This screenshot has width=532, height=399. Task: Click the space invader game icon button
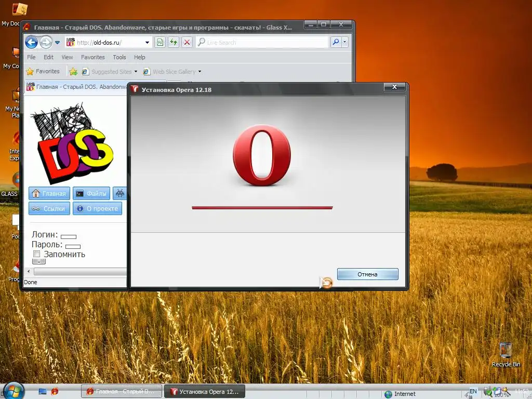coord(120,193)
